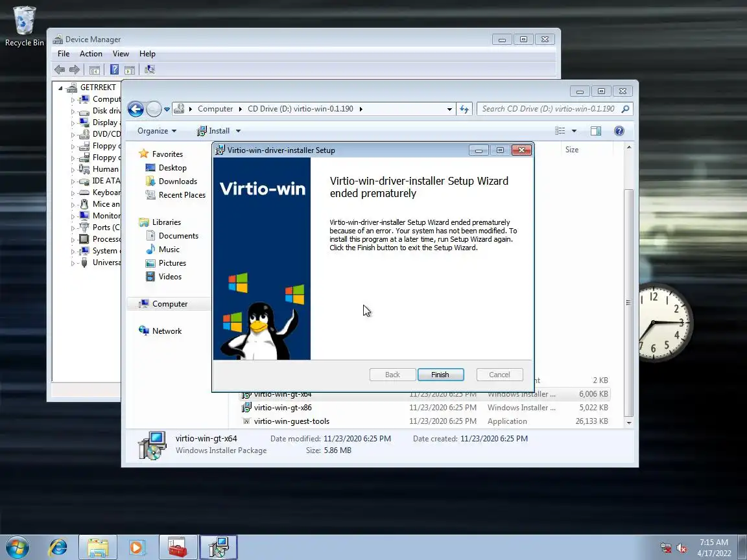Expand DVD/CD-ROM drives node
Image resolution: width=747 pixels, height=560 pixels.
pos(73,135)
